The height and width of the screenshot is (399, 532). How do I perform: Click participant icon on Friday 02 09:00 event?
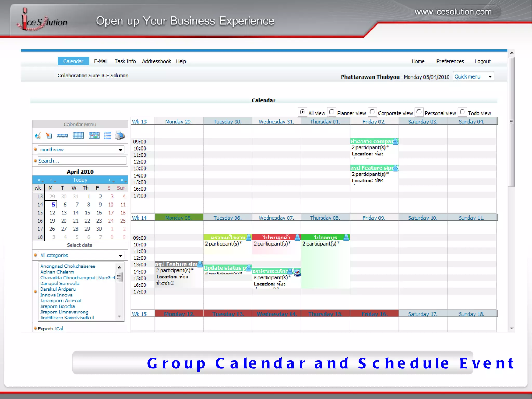tap(395, 141)
